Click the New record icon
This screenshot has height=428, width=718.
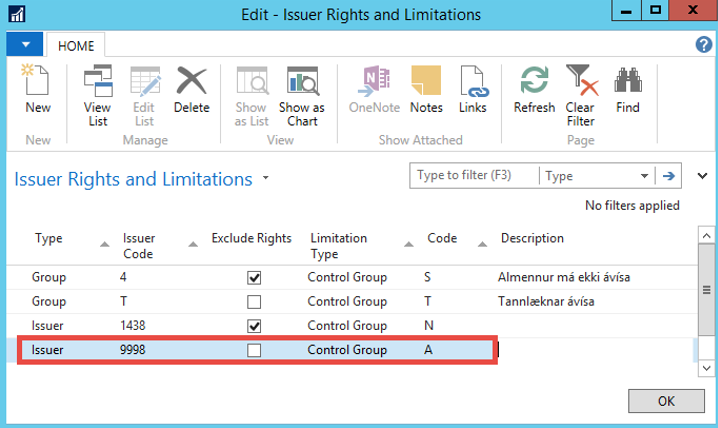[x=37, y=90]
